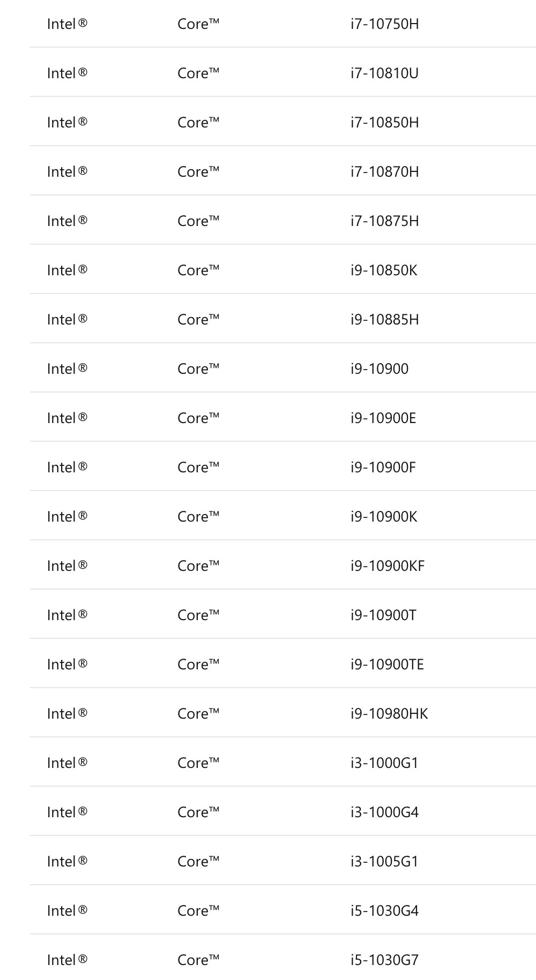The width and height of the screenshot is (536, 980).
Task: Click the i7-10850H model text
Action: tap(384, 123)
